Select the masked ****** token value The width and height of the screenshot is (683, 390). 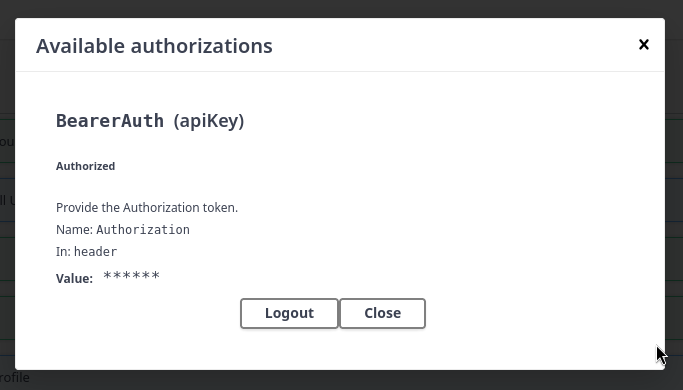point(132,276)
